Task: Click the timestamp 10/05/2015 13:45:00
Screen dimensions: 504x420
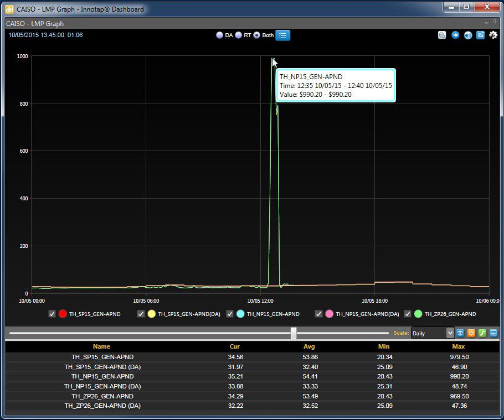Action: 37,35
